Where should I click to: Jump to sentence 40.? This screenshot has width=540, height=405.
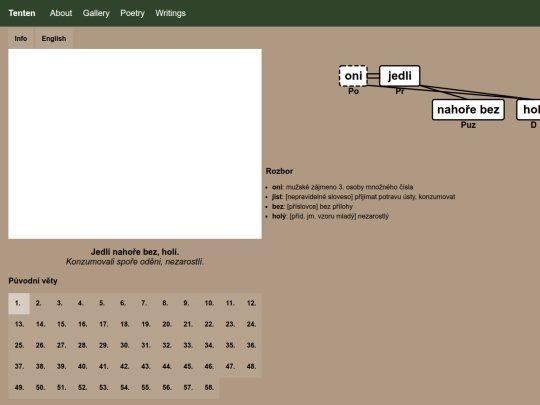(82, 366)
